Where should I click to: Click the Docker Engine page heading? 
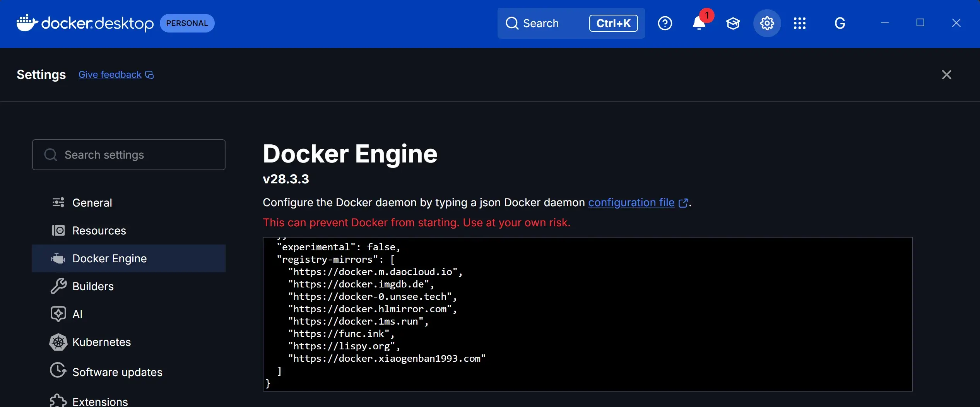click(350, 154)
